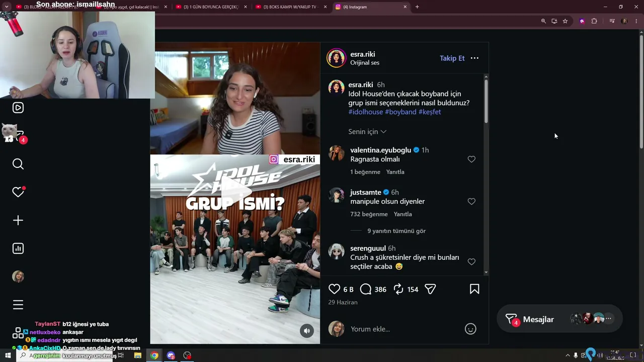Open the dashboard chart icon in sidebar
The height and width of the screenshot is (362, 644).
(x=18, y=248)
